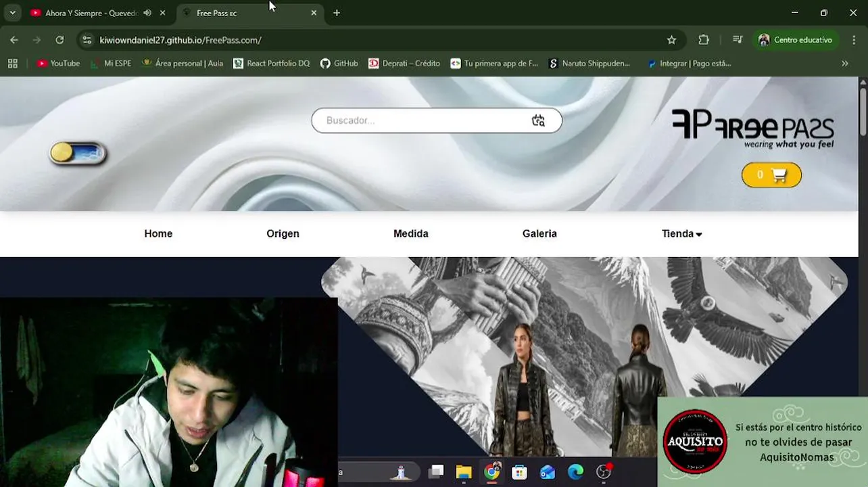Click the FreePass logo
The image size is (868, 487).
click(753, 129)
